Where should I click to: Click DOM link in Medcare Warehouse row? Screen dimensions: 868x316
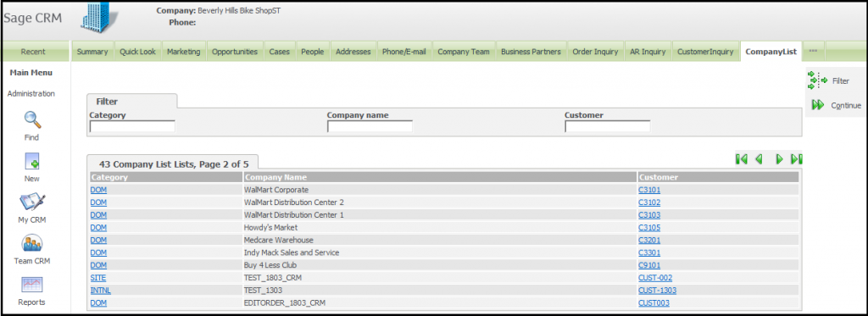click(x=98, y=241)
